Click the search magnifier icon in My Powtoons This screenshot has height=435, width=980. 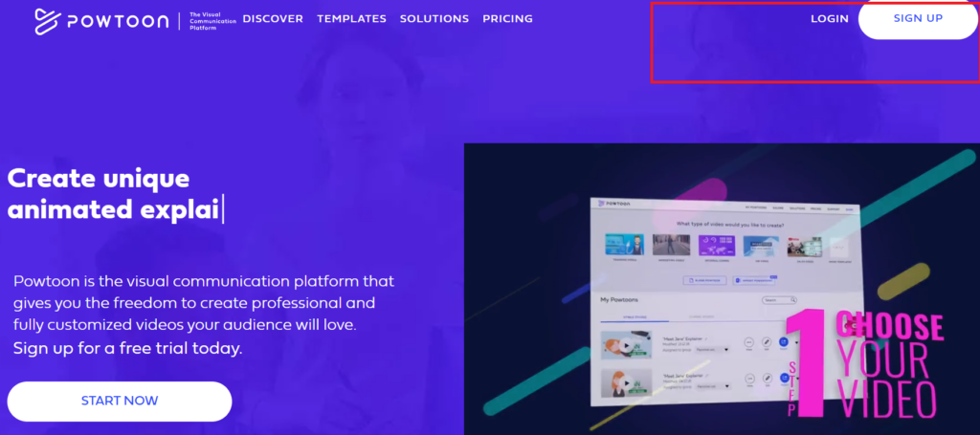(792, 300)
